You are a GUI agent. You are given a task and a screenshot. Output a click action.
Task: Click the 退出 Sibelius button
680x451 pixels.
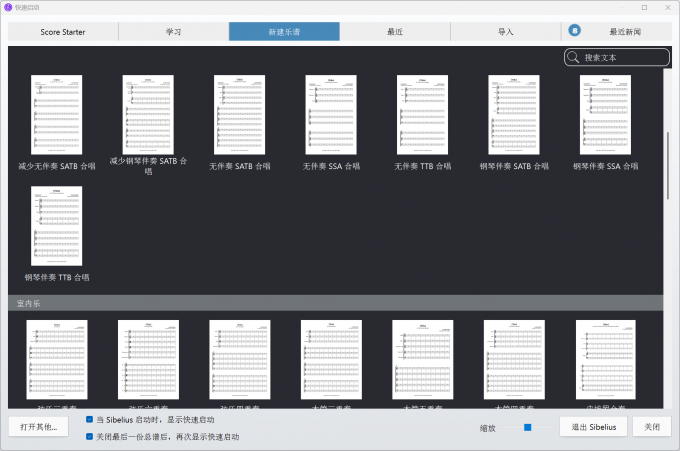click(594, 427)
